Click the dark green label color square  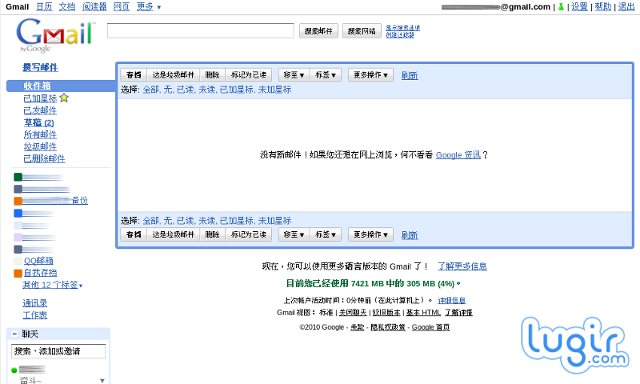click(18, 177)
